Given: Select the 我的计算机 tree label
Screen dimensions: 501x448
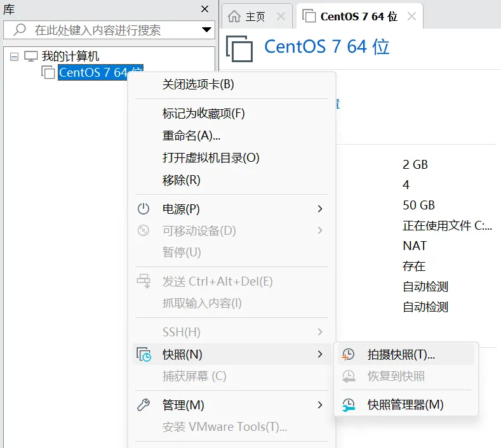Looking at the screenshot, I should (70, 56).
